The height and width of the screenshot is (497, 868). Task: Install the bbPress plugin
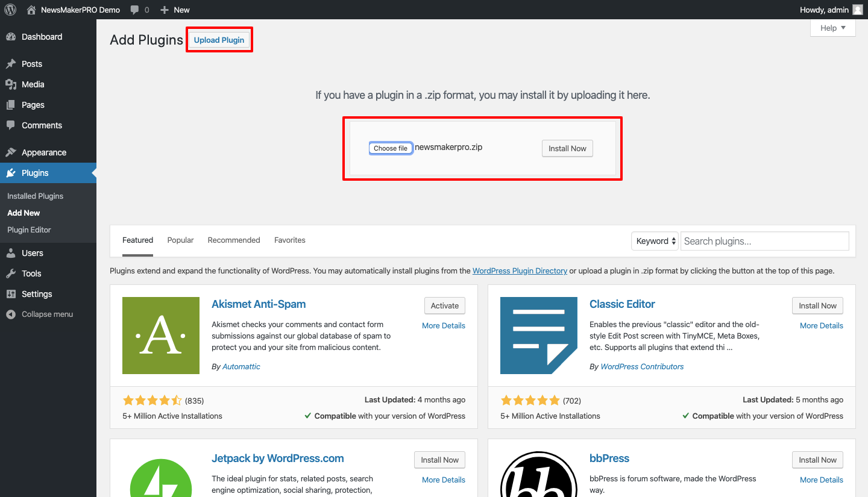pyautogui.click(x=817, y=460)
